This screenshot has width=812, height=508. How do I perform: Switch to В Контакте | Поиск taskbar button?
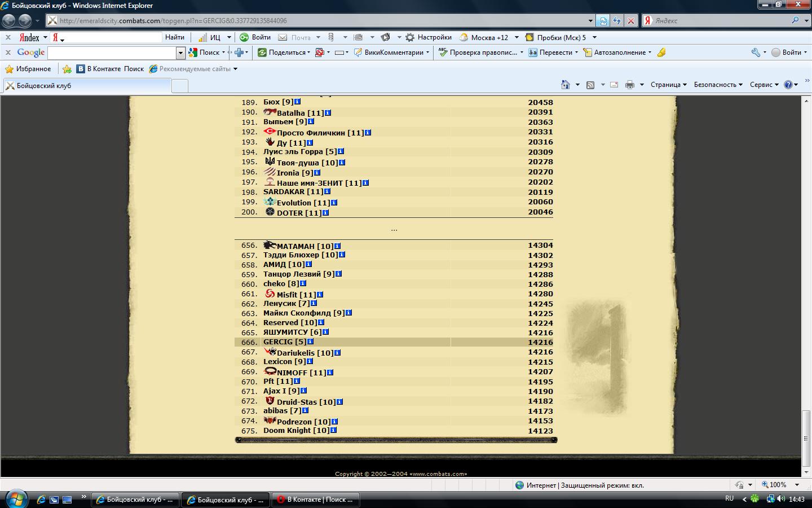316,500
